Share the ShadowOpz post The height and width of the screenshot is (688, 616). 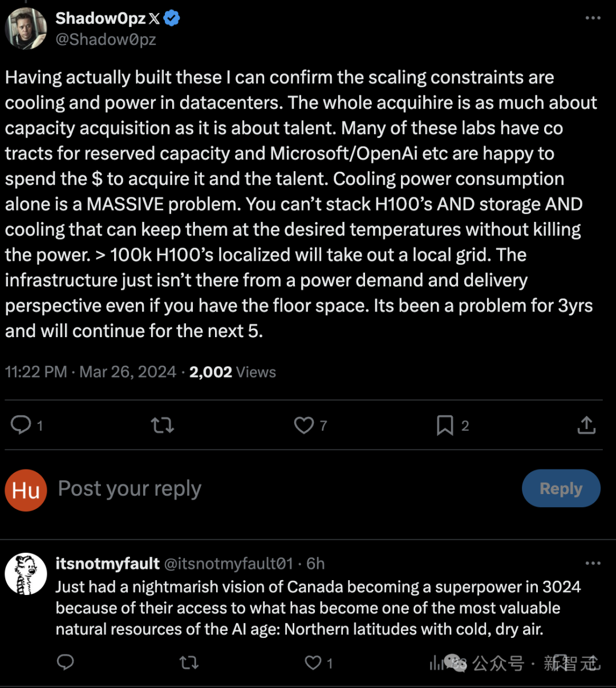click(586, 425)
